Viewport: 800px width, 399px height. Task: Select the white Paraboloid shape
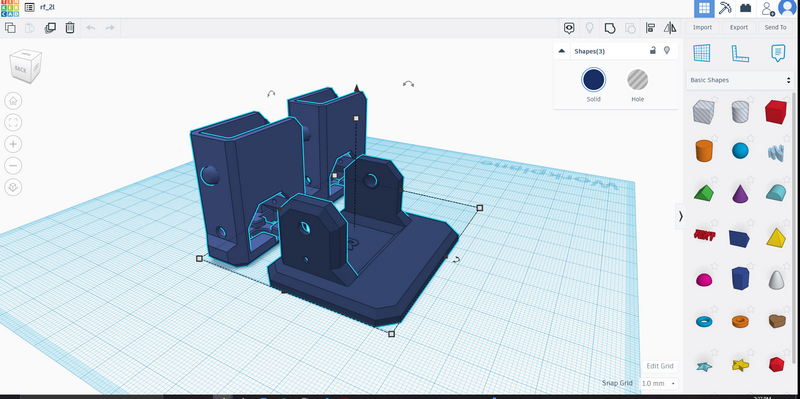776,279
